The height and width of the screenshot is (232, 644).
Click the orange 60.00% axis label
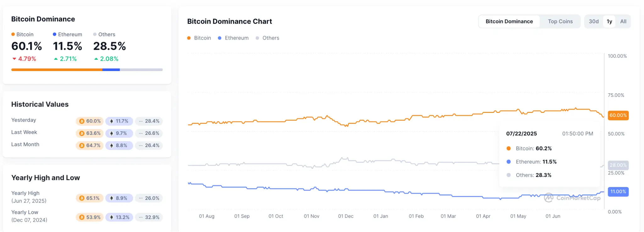618,115
